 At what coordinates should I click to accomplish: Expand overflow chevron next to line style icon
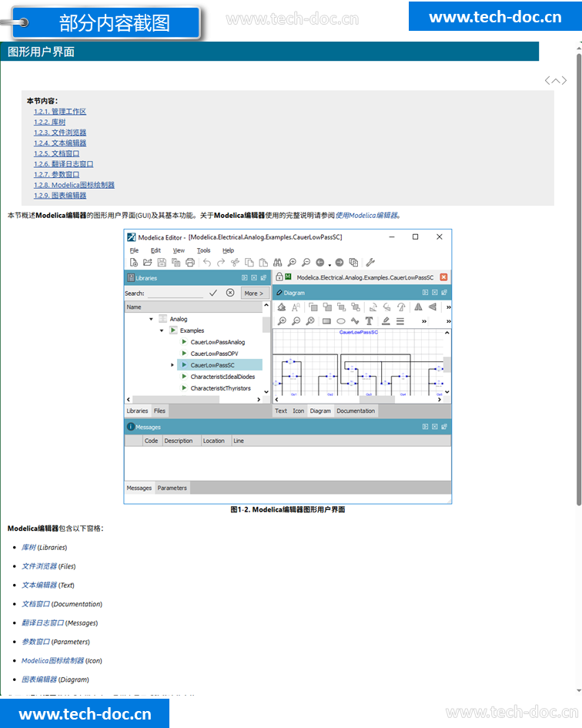423,320
